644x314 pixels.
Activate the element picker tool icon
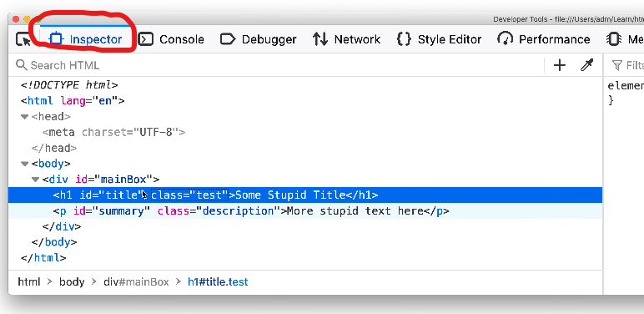(x=23, y=39)
